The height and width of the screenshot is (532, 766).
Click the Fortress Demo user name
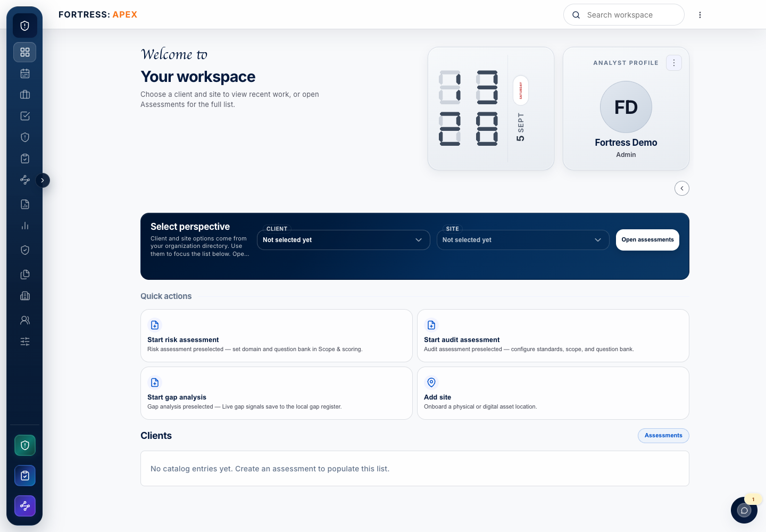click(x=626, y=143)
